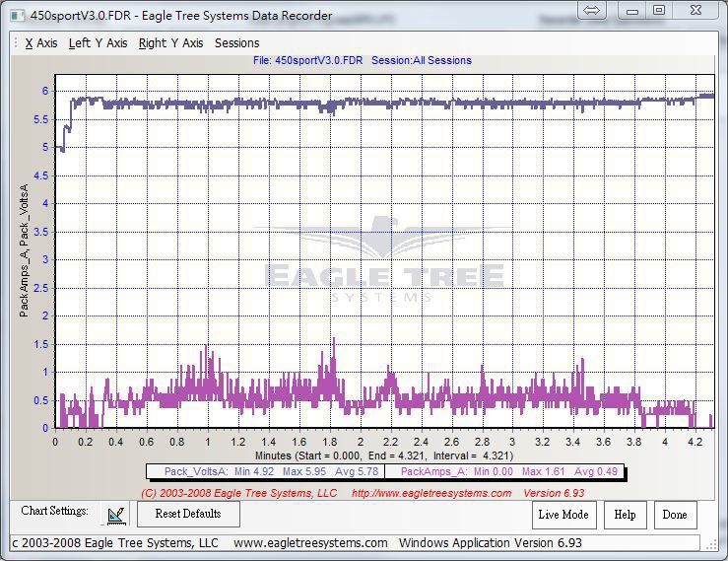Maximize the Data Recorder window
This screenshot has width=728, height=561.
659,11
